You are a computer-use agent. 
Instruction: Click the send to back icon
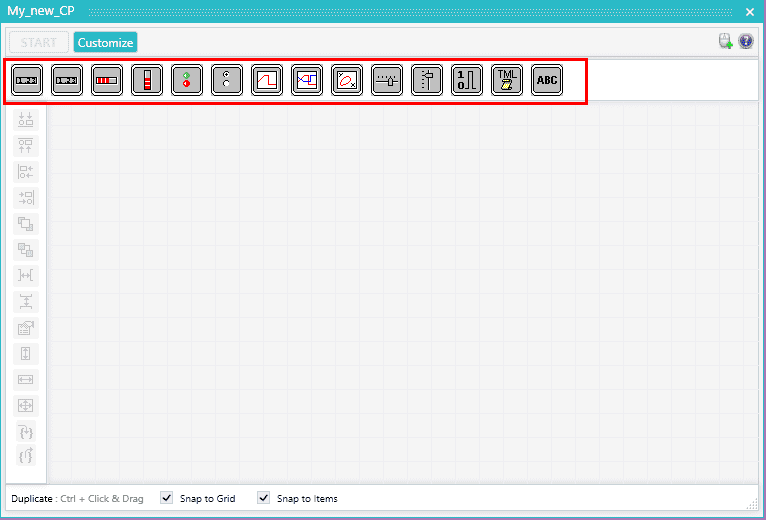tap(26, 250)
